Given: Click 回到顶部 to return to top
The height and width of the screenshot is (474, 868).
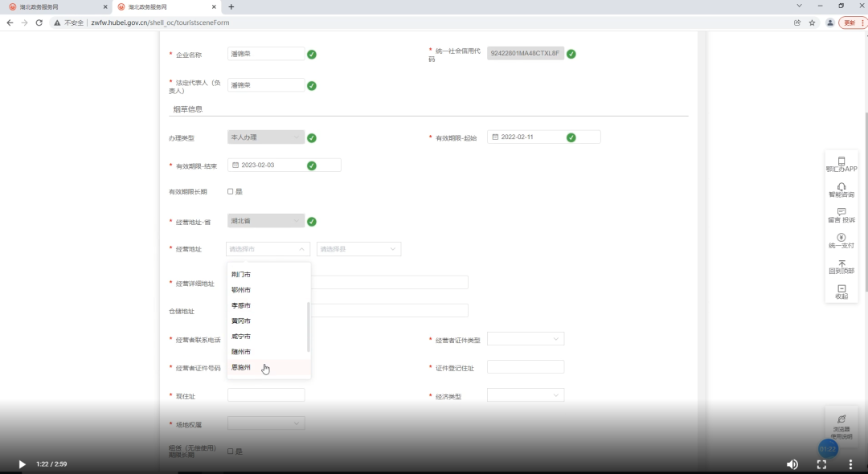Looking at the screenshot, I should click(841, 267).
